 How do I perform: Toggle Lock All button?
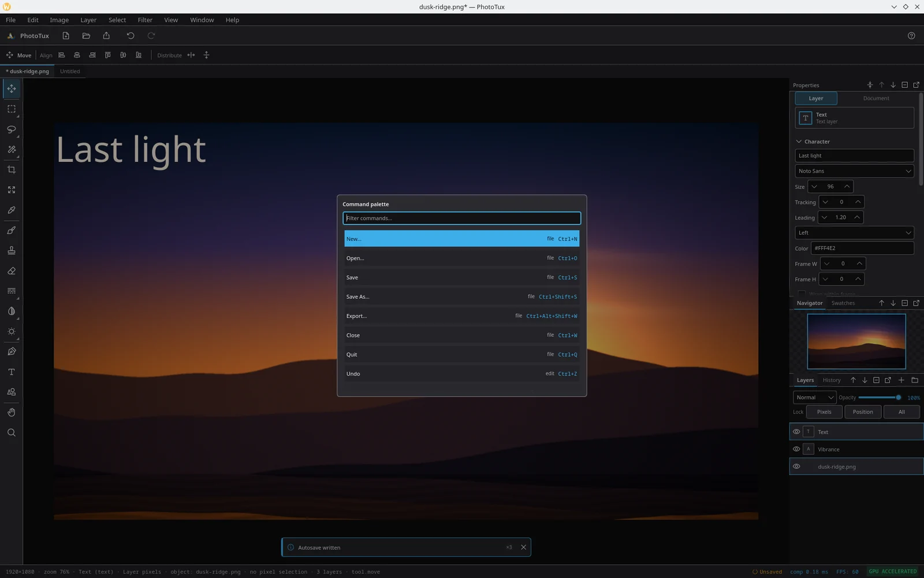[x=901, y=412]
